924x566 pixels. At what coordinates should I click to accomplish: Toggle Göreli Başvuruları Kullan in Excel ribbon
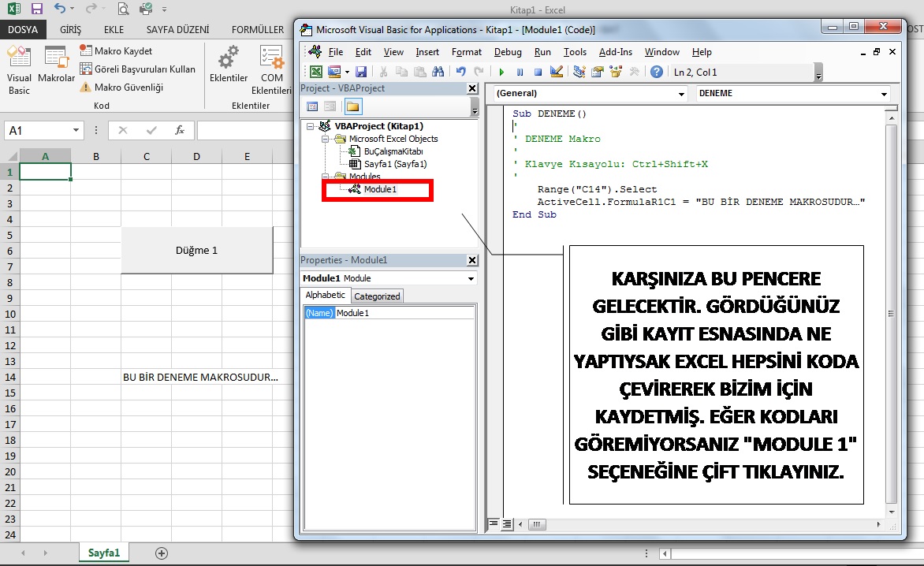pos(138,69)
